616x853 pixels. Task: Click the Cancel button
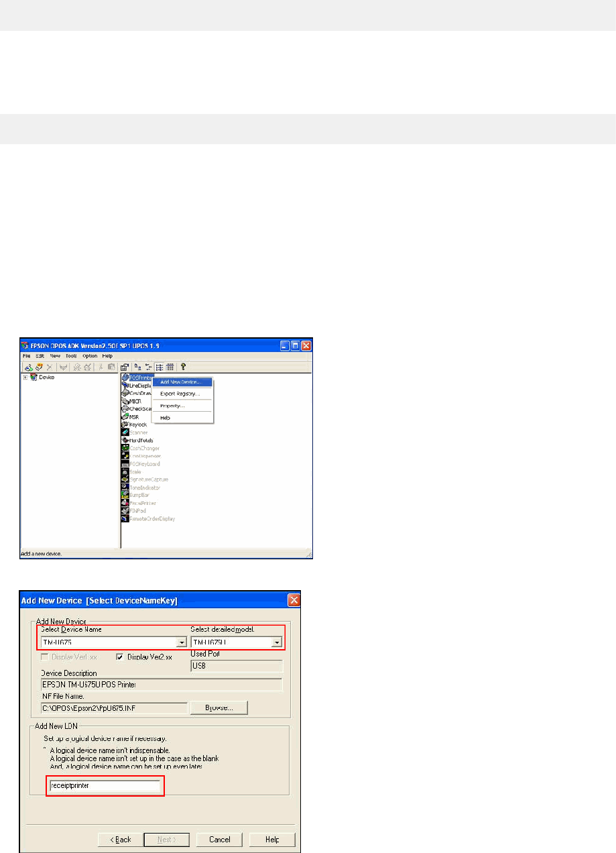[x=220, y=840]
